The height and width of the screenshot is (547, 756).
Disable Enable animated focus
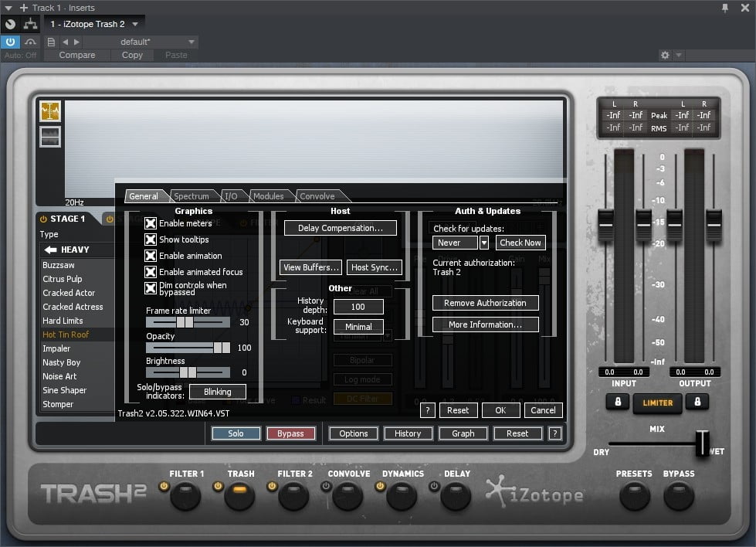[151, 272]
